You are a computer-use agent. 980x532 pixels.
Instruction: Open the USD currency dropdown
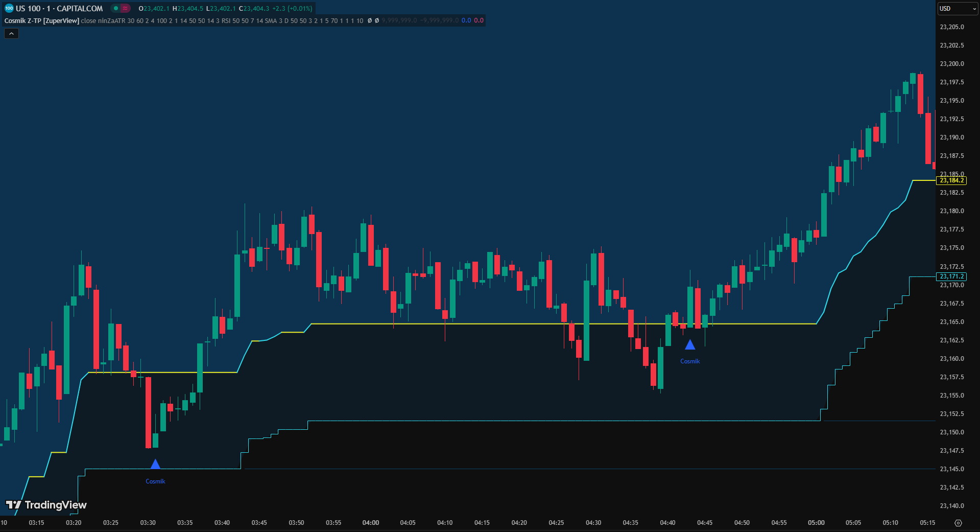click(957, 9)
